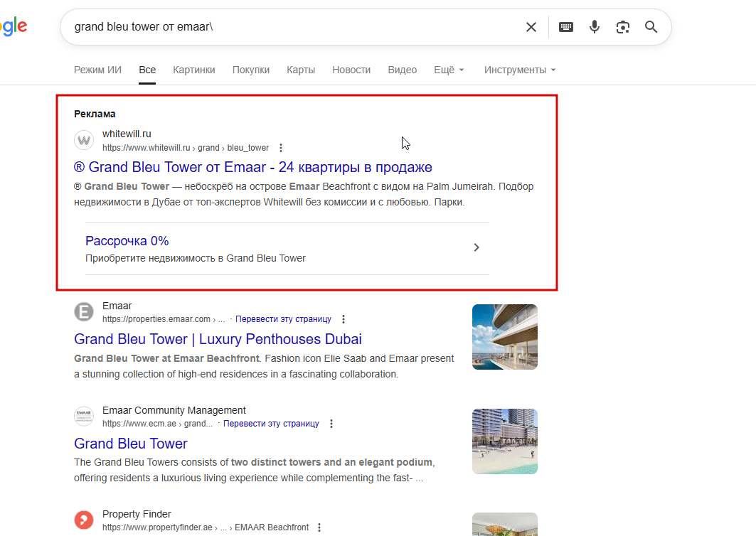The image size is (756, 536).
Task: Click the https://www.propertyfinder.ae URL breadcrumb
Action: [206, 527]
